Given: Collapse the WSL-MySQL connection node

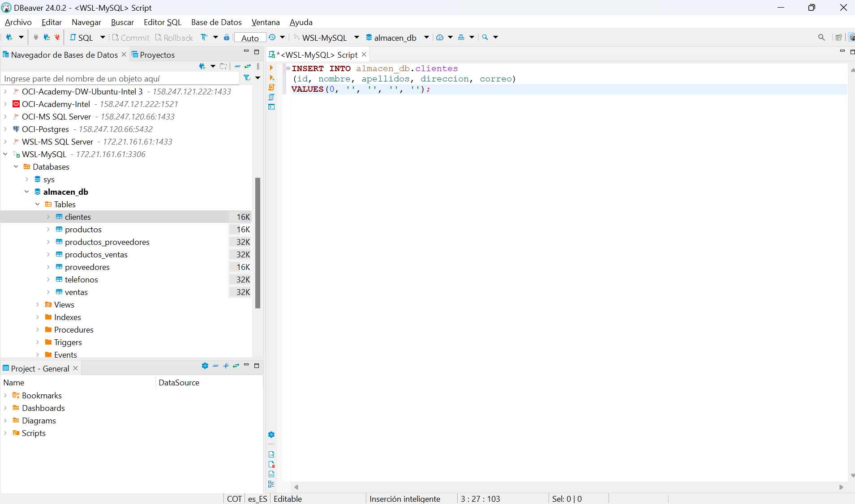Looking at the screenshot, I should (x=5, y=154).
